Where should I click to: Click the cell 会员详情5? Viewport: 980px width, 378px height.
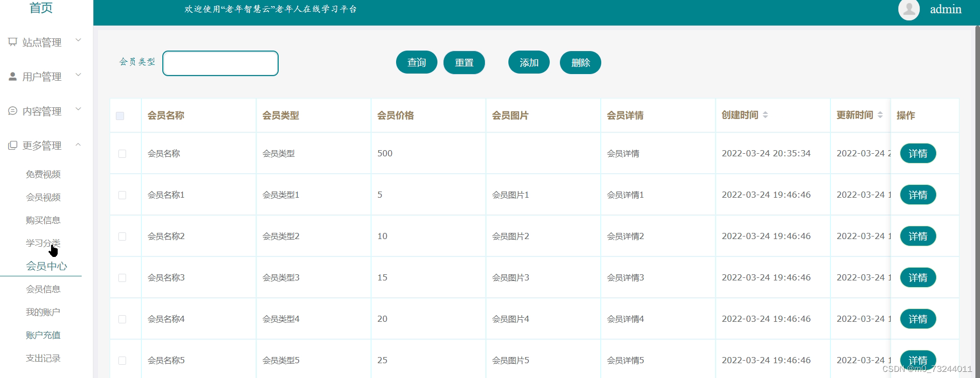tap(625, 360)
